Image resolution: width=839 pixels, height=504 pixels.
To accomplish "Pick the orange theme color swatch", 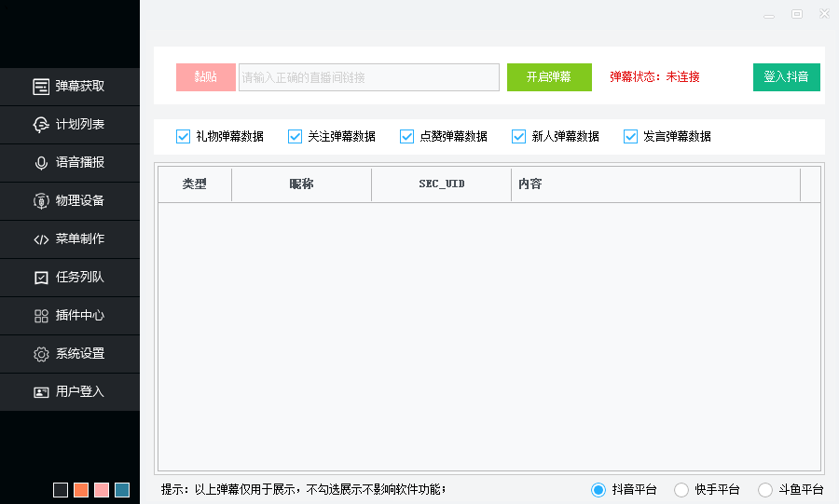I will tap(81, 490).
